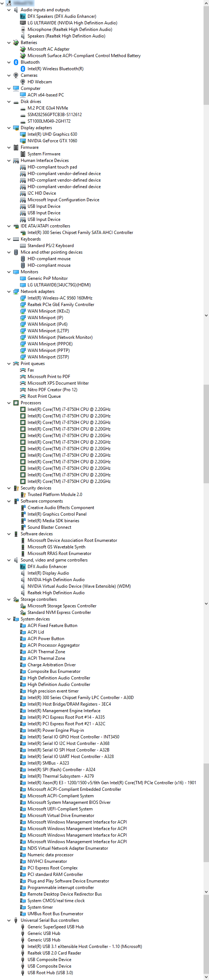Collapse the Batteries category
Image resolution: width=209 pixels, height=980 pixels.
pyautogui.click(x=9, y=43)
